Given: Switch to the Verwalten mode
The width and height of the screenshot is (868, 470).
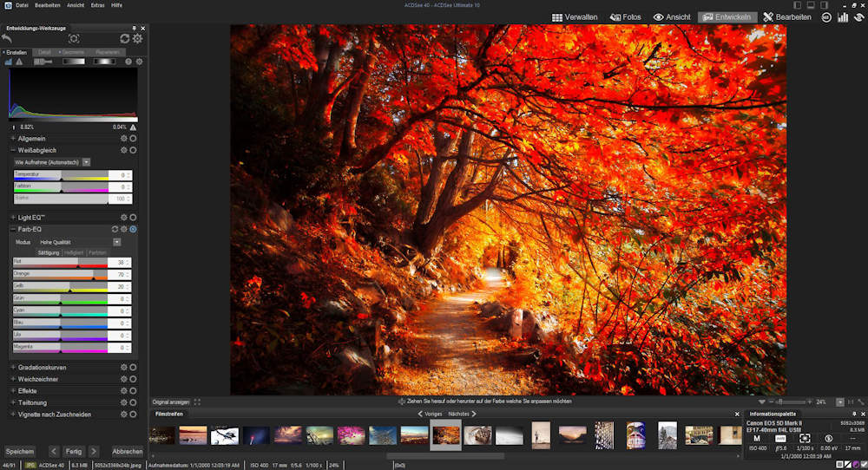Looking at the screenshot, I should point(575,16).
